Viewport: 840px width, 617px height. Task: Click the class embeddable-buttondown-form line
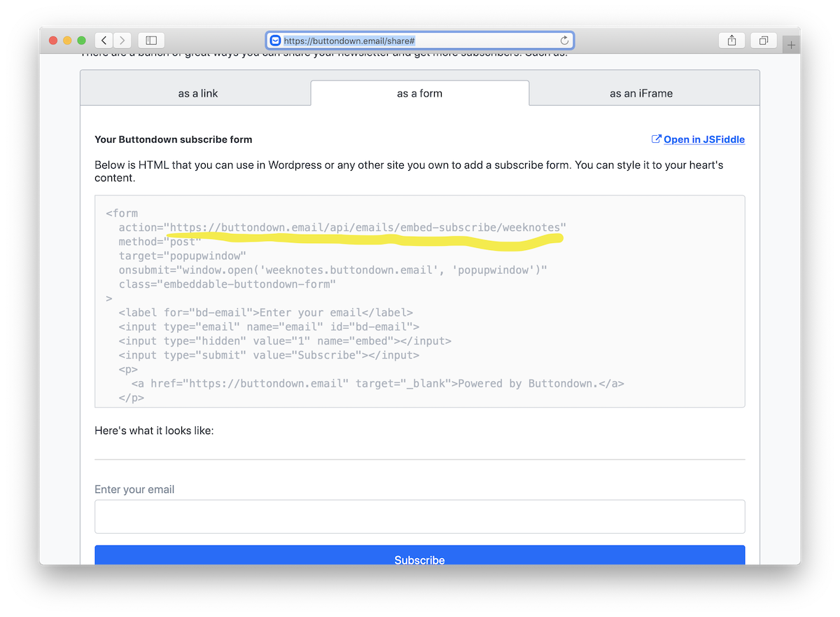227,284
